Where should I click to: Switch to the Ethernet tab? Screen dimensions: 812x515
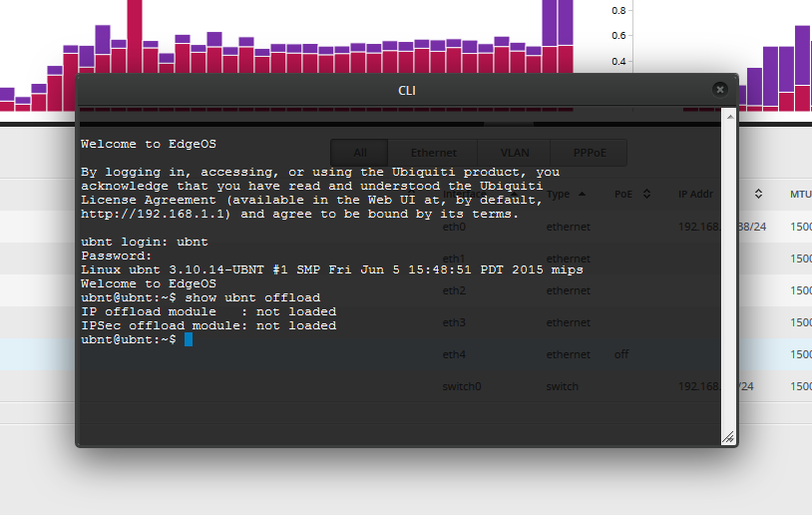434,153
